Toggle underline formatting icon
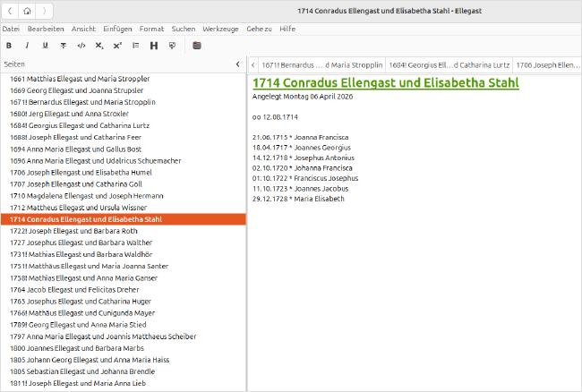 45,46
